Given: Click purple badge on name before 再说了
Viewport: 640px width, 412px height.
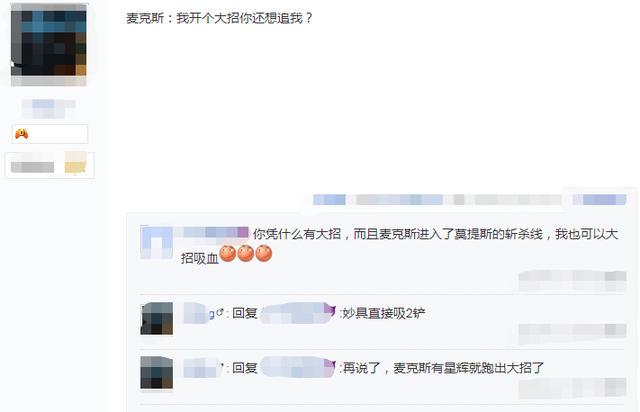Looking at the screenshot, I should point(330,365).
